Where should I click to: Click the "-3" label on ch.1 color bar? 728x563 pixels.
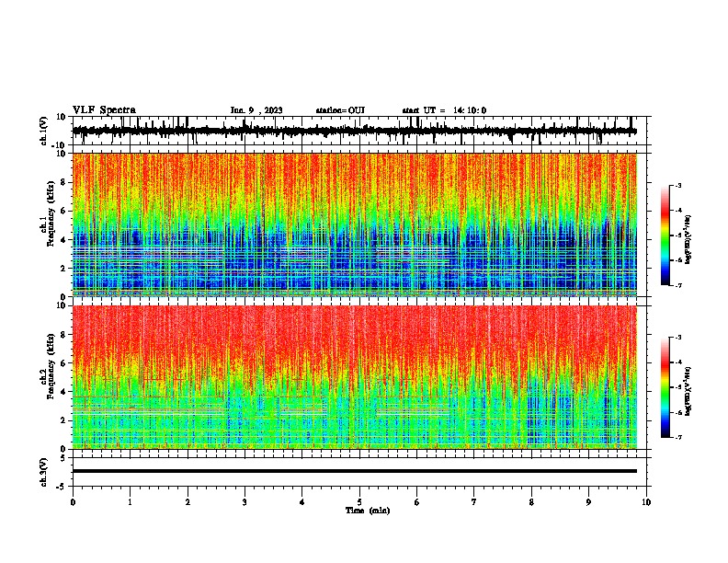677,185
